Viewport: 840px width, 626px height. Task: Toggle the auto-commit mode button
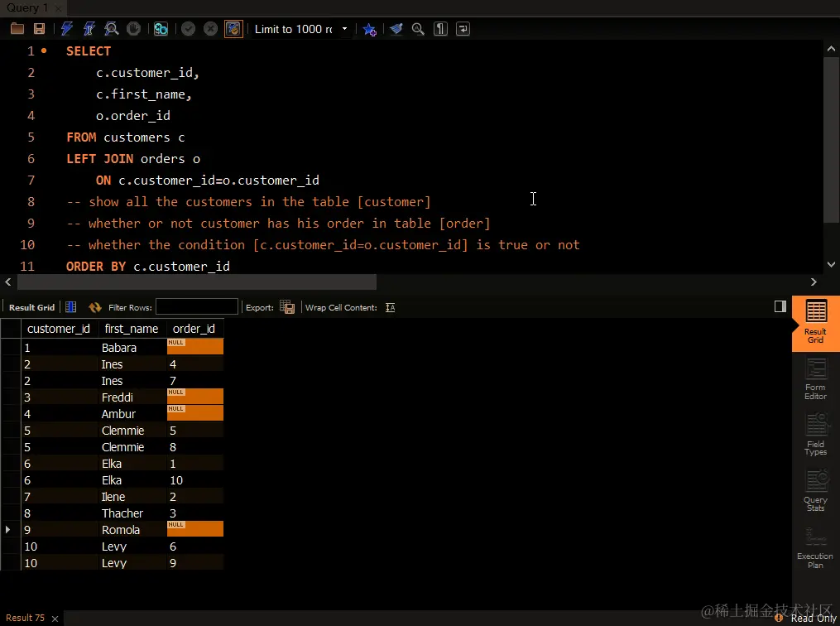[233, 29]
